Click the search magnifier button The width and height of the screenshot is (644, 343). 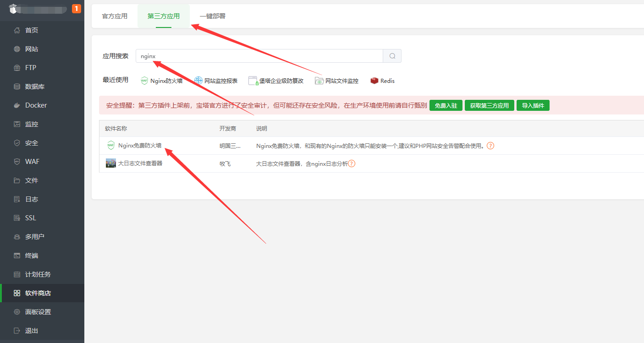click(392, 56)
